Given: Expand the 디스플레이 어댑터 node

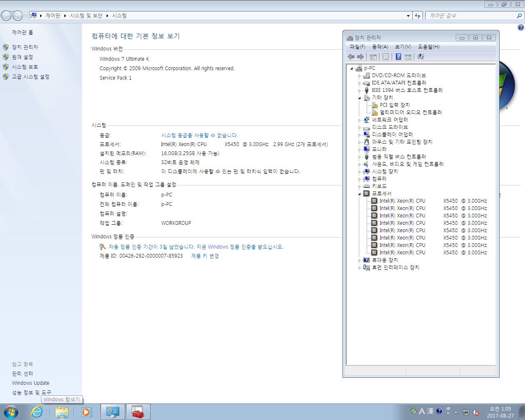Looking at the screenshot, I should pyautogui.click(x=359, y=135).
